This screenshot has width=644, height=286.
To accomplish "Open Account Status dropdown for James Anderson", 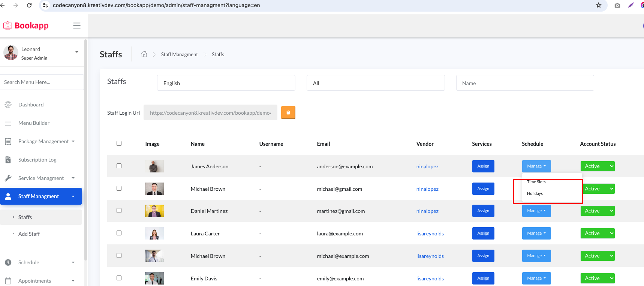I will (598, 166).
